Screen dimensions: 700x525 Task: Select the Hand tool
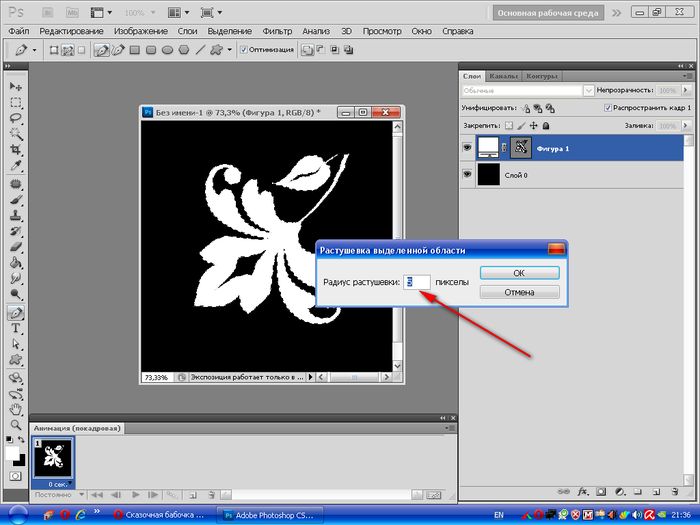coord(16,409)
